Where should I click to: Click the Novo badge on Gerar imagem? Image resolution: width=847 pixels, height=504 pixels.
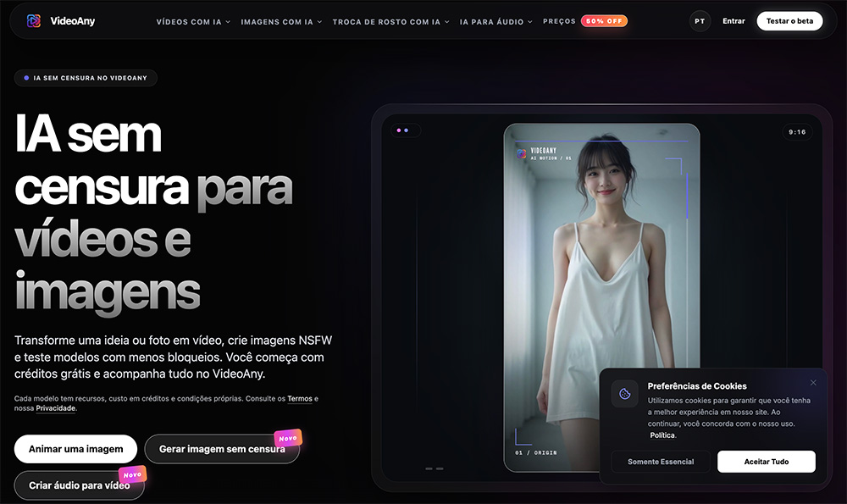coord(288,438)
